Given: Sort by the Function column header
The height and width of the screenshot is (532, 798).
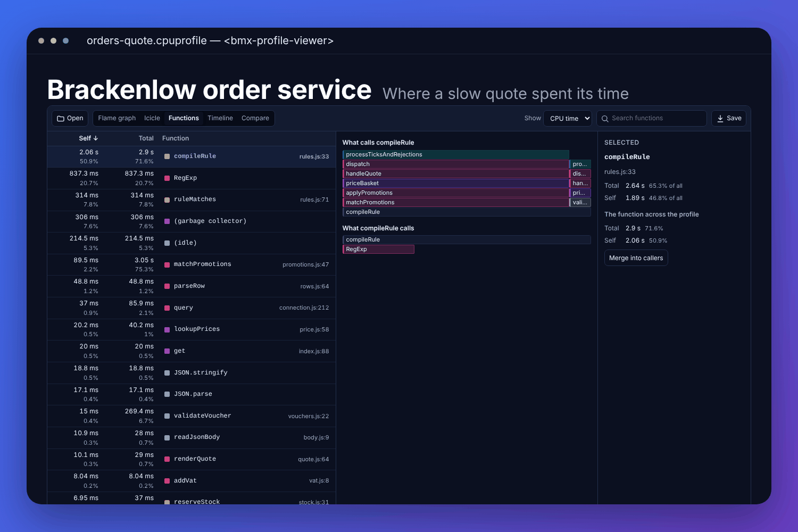Looking at the screenshot, I should 176,138.
